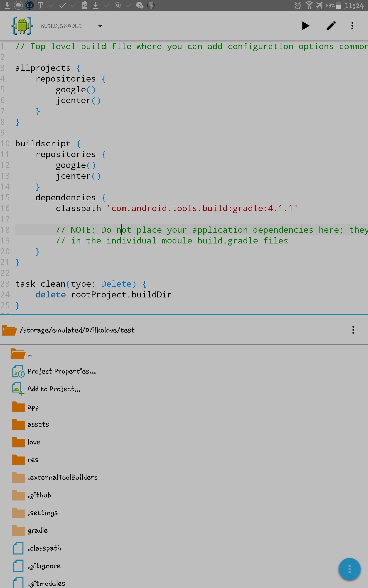
Task: Tap 'delete rootProject.buildDir' line
Action: pos(103,295)
